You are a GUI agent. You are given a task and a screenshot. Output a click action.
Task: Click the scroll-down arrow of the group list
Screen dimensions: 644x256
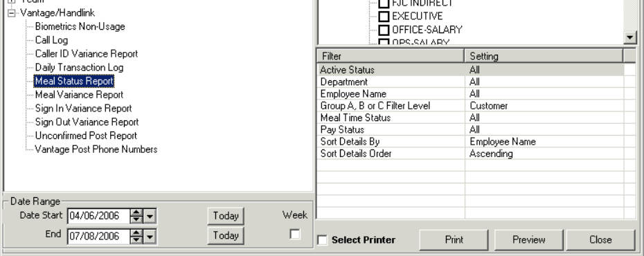coord(630,38)
